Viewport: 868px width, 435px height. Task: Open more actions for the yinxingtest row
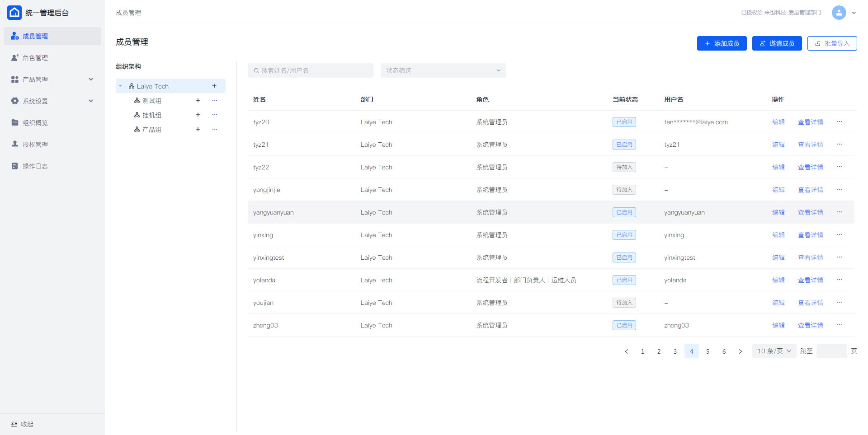[x=840, y=257]
